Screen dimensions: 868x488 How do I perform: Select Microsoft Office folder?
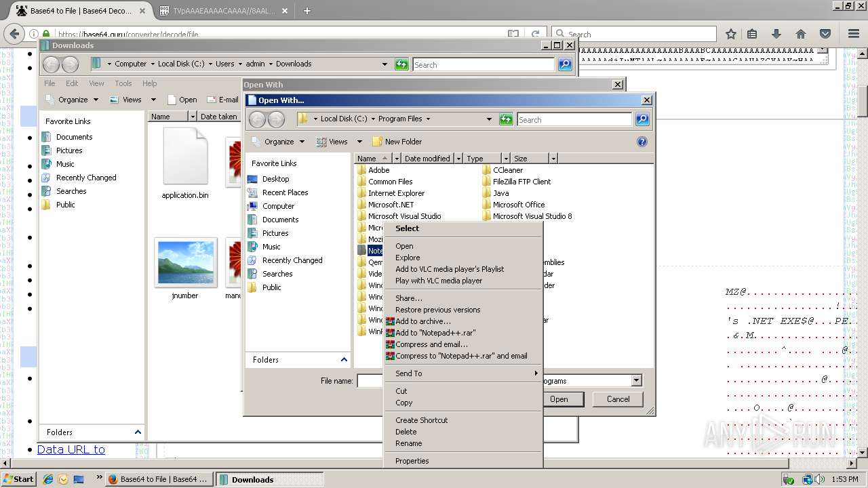pos(513,205)
